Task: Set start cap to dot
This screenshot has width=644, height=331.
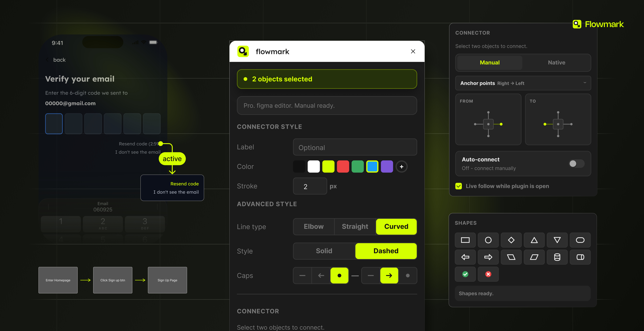Action: pos(339,276)
